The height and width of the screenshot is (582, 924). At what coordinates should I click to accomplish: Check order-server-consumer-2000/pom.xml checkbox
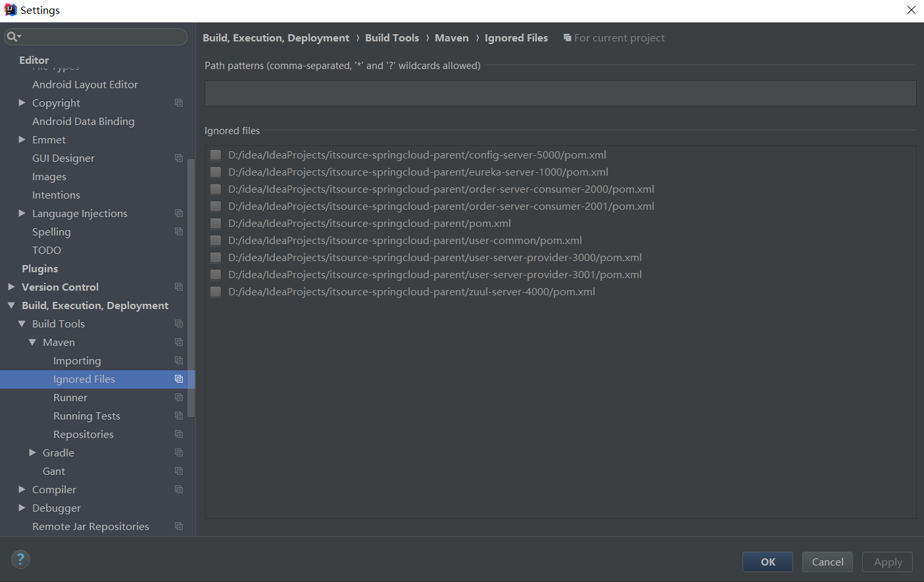point(215,189)
